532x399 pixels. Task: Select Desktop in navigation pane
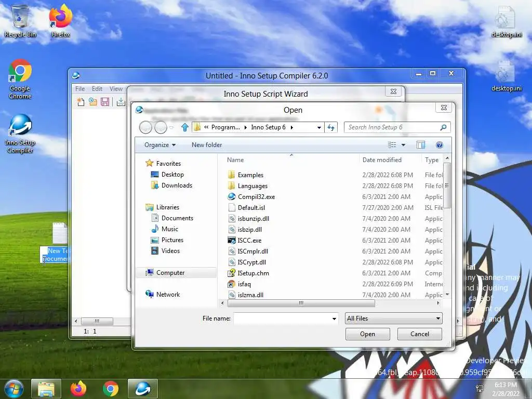click(167, 175)
